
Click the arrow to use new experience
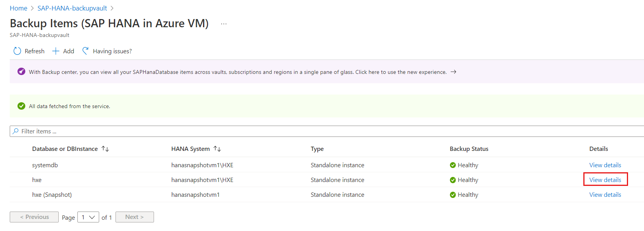[453, 72]
